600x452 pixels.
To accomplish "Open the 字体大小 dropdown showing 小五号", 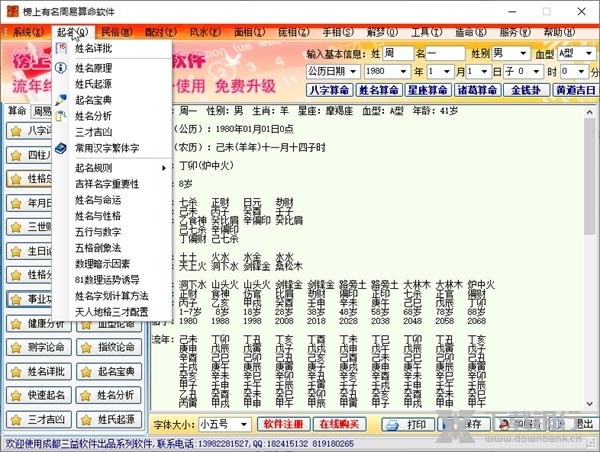I will (x=243, y=424).
